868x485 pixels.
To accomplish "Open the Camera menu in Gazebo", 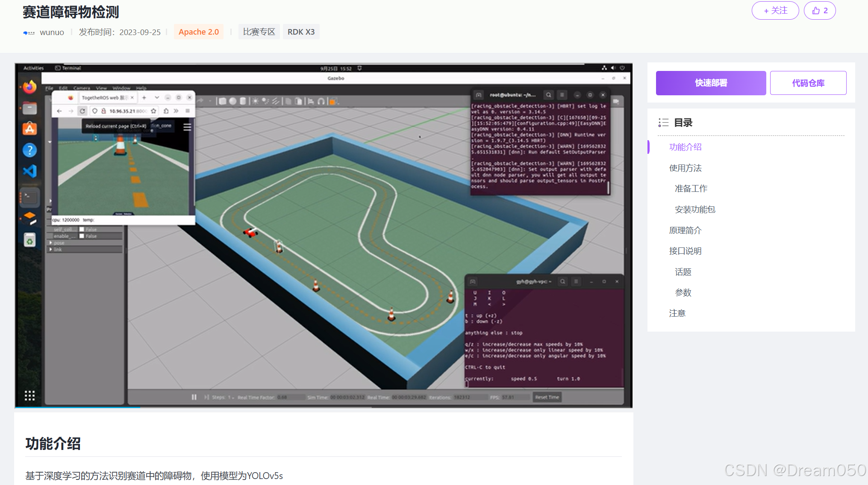I will click(81, 88).
